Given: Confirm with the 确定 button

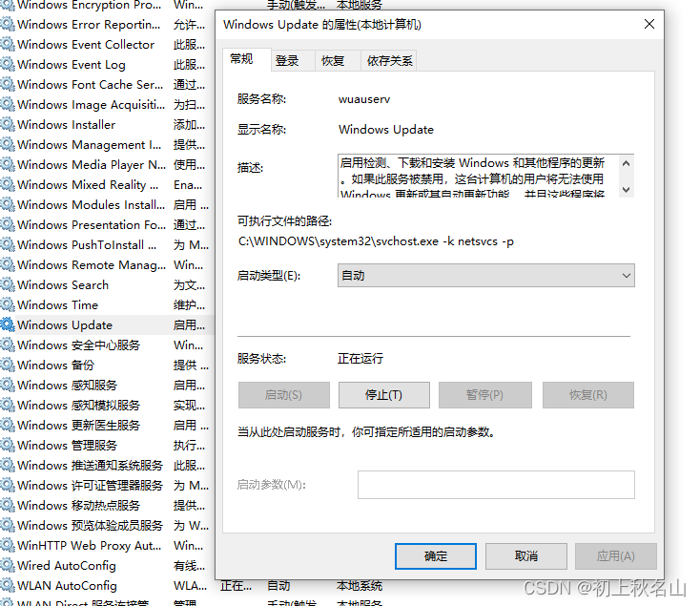Looking at the screenshot, I should pyautogui.click(x=436, y=556).
